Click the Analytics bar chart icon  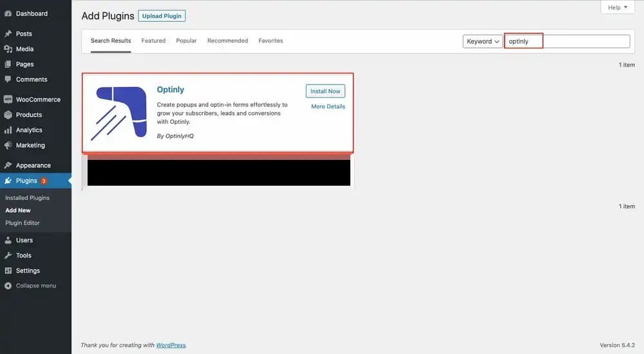click(8, 130)
